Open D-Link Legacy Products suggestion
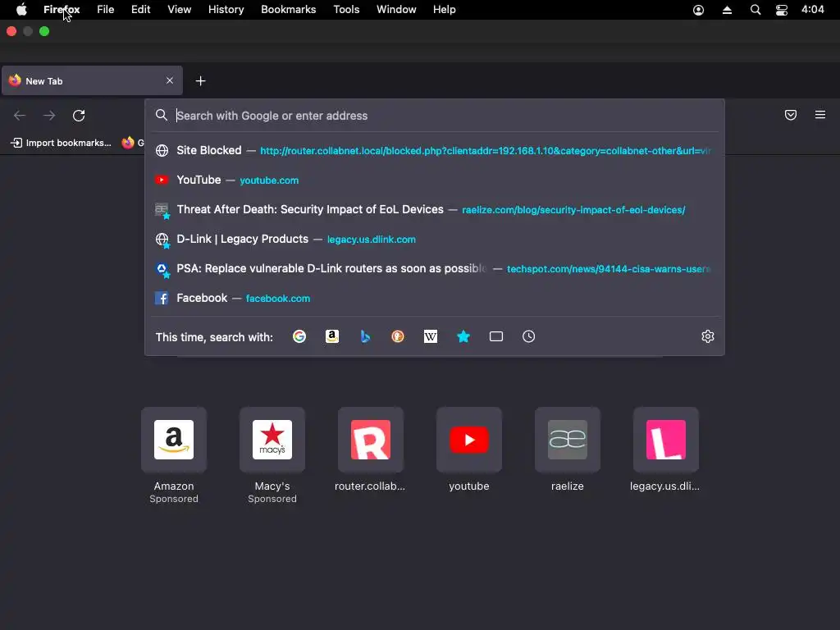Viewport: 840px width, 630px height. [435, 239]
